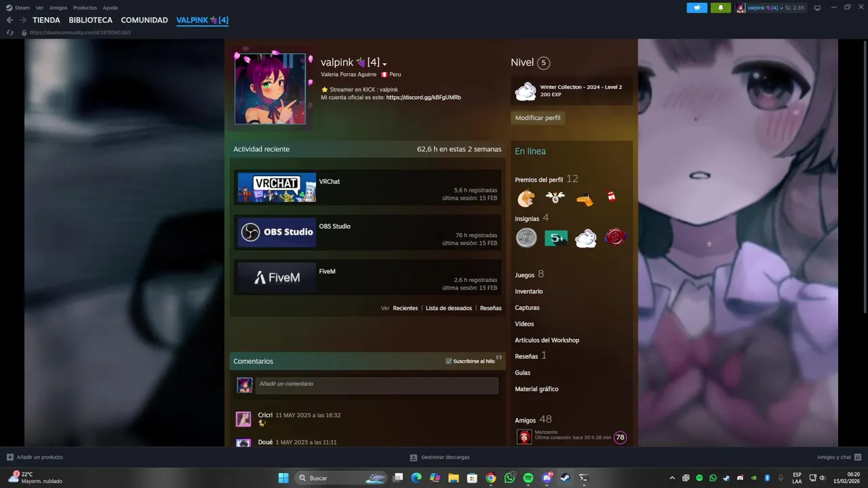The image size is (868, 488).
Task: Open the Capturas link
Action: [527, 308]
